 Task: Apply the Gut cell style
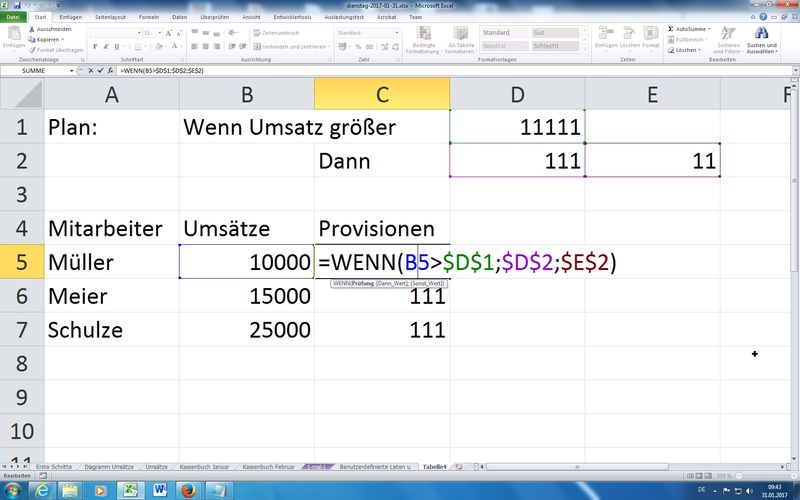coord(555,33)
